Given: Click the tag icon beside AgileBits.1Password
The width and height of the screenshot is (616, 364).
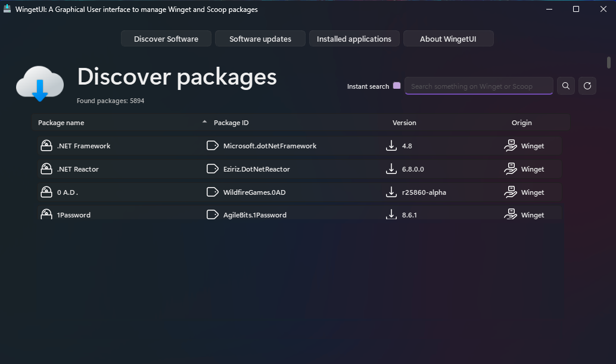Looking at the screenshot, I should point(213,214).
